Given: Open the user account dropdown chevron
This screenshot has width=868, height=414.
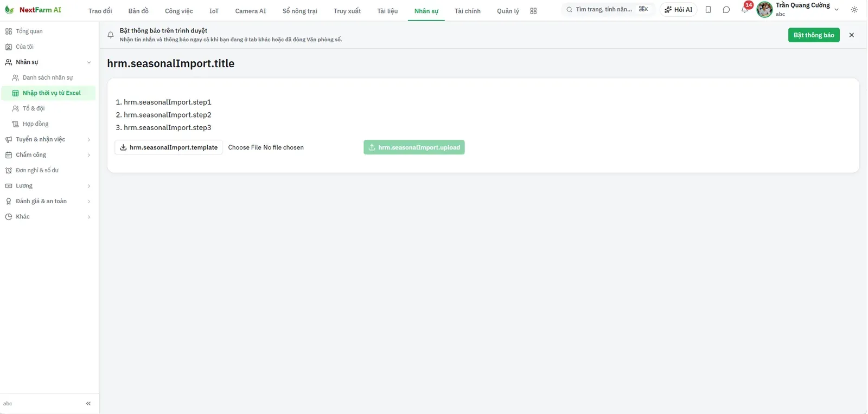Looking at the screenshot, I should click(x=837, y=10).
